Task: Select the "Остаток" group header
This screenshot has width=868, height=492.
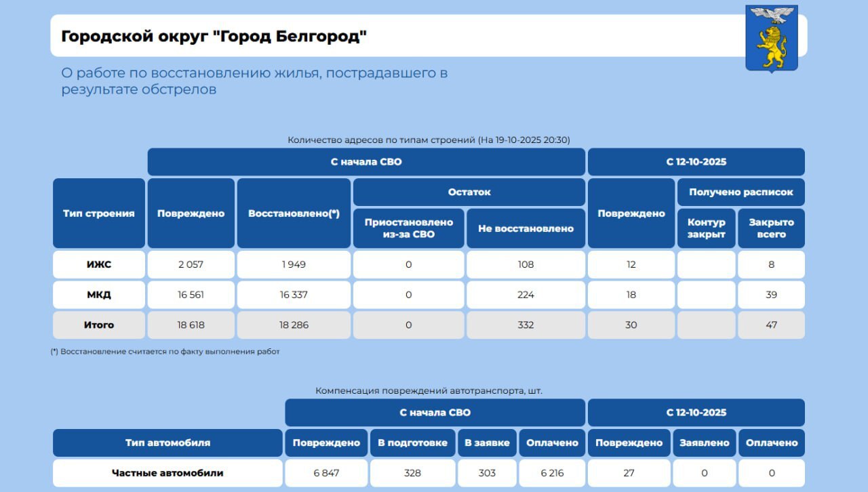Action: [469, 192]
